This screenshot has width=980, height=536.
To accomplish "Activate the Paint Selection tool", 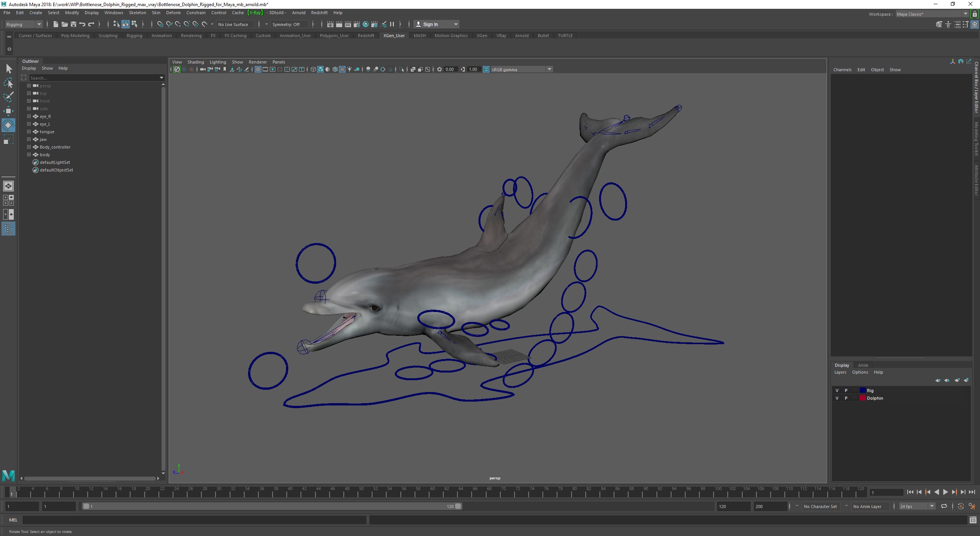I will pos(8,96).
